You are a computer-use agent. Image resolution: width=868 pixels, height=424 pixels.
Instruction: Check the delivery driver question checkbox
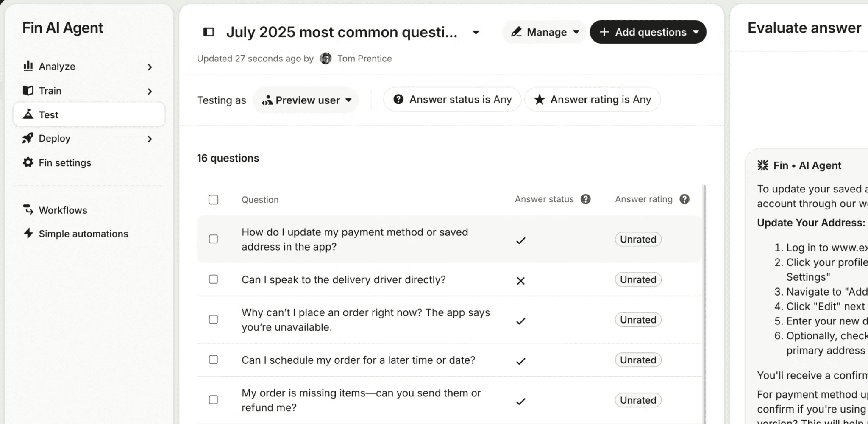coord(213,279)
